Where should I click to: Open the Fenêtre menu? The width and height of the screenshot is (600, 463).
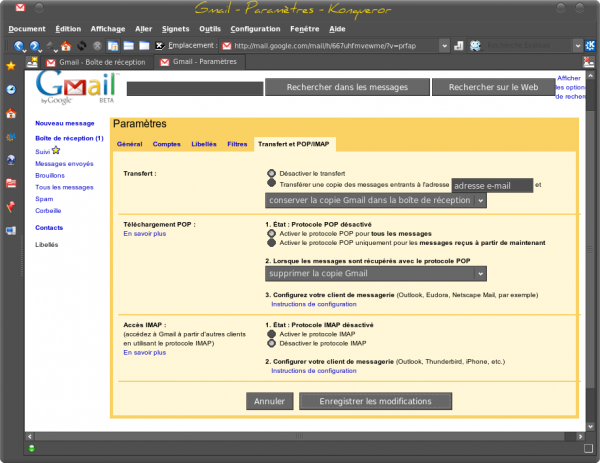pyautogui.click(x=305, y=29)
